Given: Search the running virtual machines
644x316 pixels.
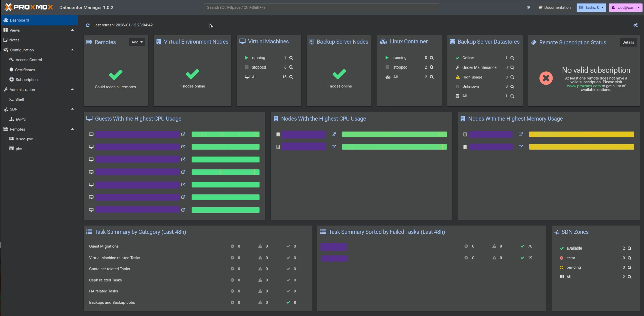Looking at the screenshot, I should click(291, 58).
